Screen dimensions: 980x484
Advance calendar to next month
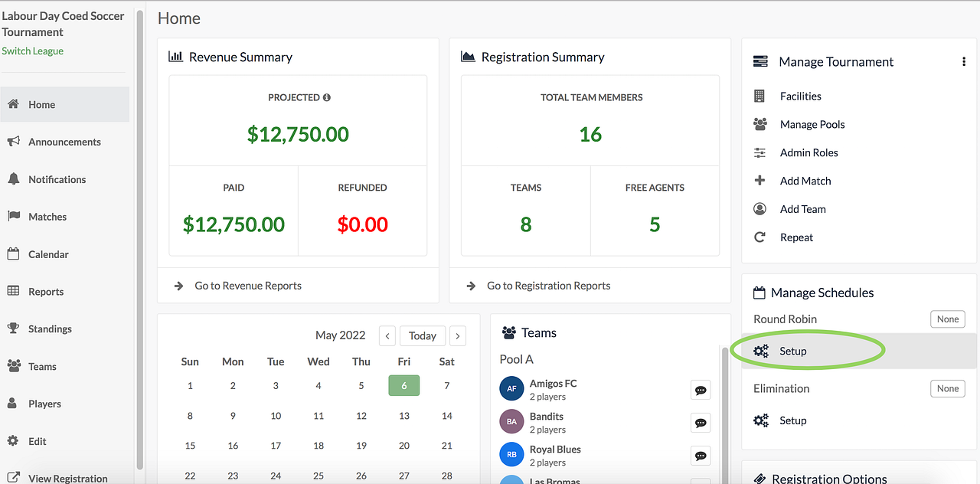click(458, 335)
